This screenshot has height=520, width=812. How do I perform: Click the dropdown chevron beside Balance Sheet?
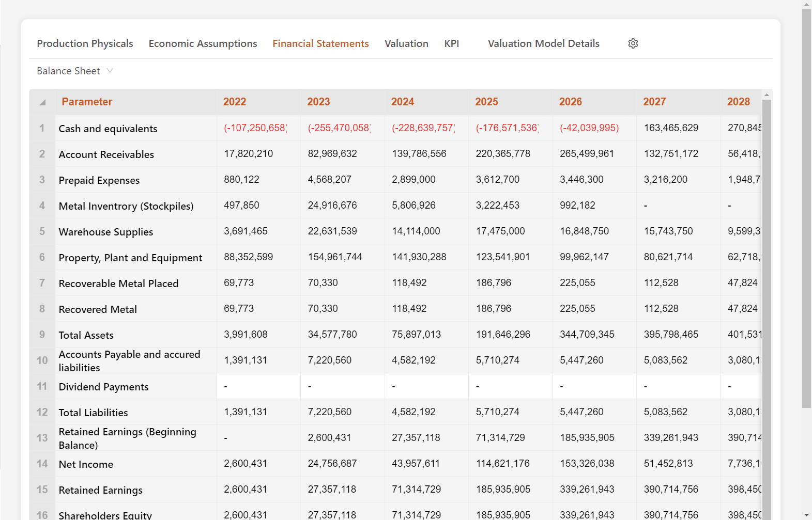[x=110, y=71]
